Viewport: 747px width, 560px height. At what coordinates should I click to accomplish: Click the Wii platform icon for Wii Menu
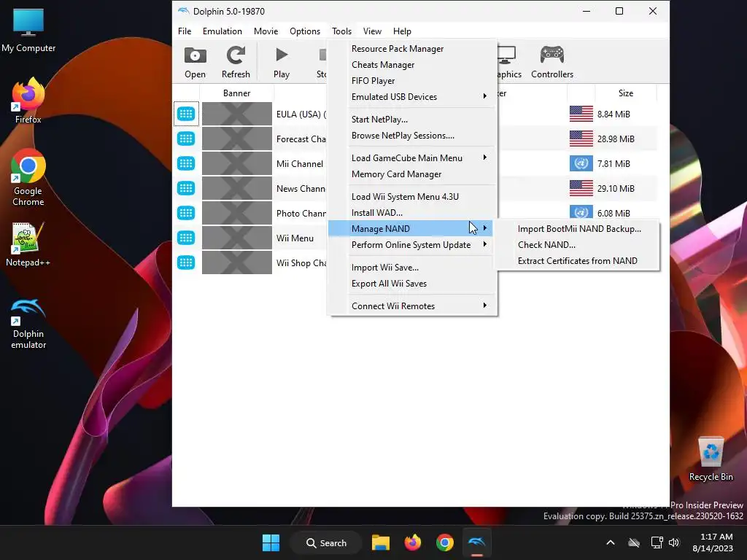click(x=186, y=238)
